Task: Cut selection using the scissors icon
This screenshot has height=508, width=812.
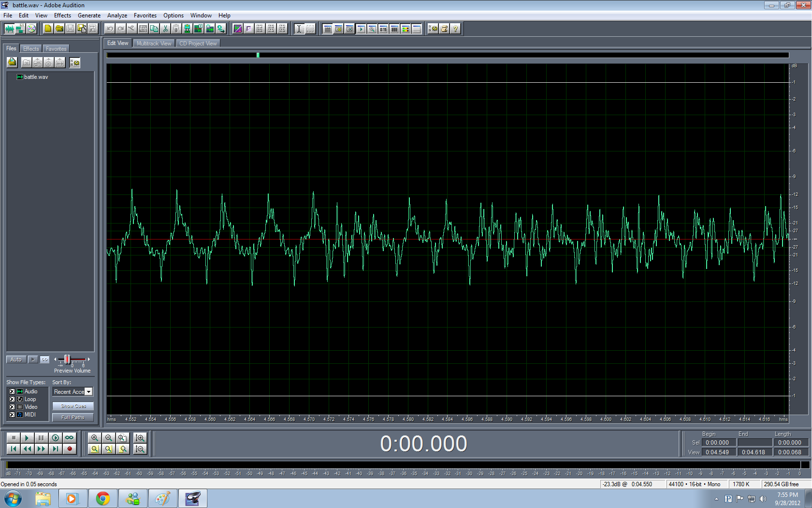Action: [165, 29]
